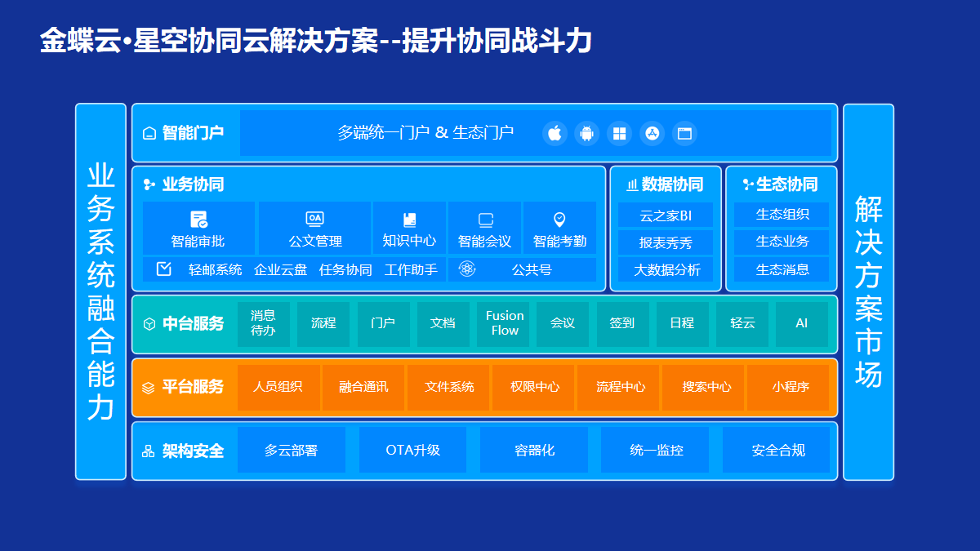The width and height of the screenshot is (980, 551).
Task: Open the 云之家BI tile
Action: tap(666, 215)
